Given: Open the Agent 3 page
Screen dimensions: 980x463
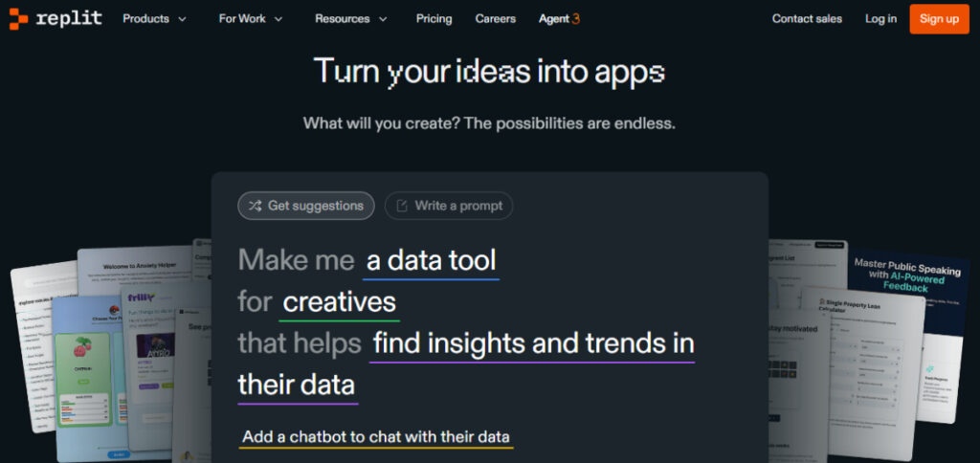Looking at the screenshot, I should (559, 19).
